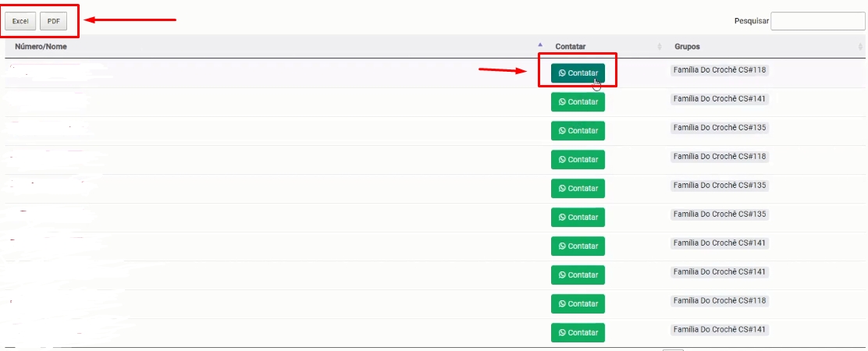Export the table with the Excel button

coord(20,21)
